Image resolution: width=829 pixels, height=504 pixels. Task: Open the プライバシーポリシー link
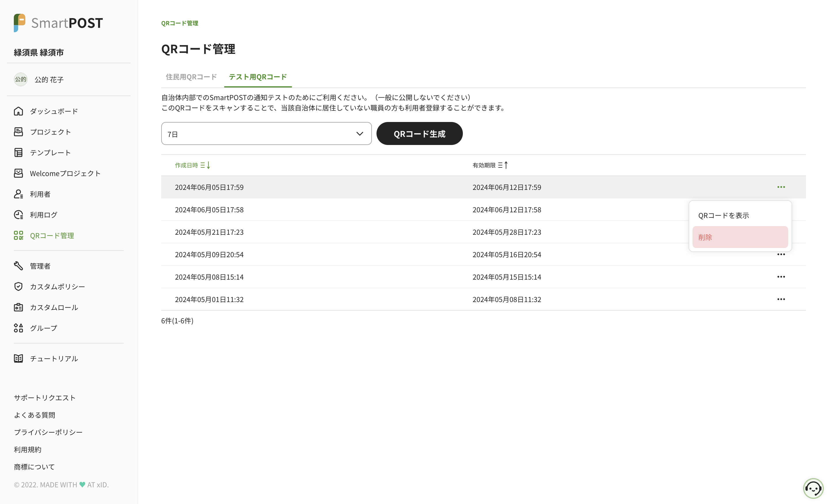[48, 432]
